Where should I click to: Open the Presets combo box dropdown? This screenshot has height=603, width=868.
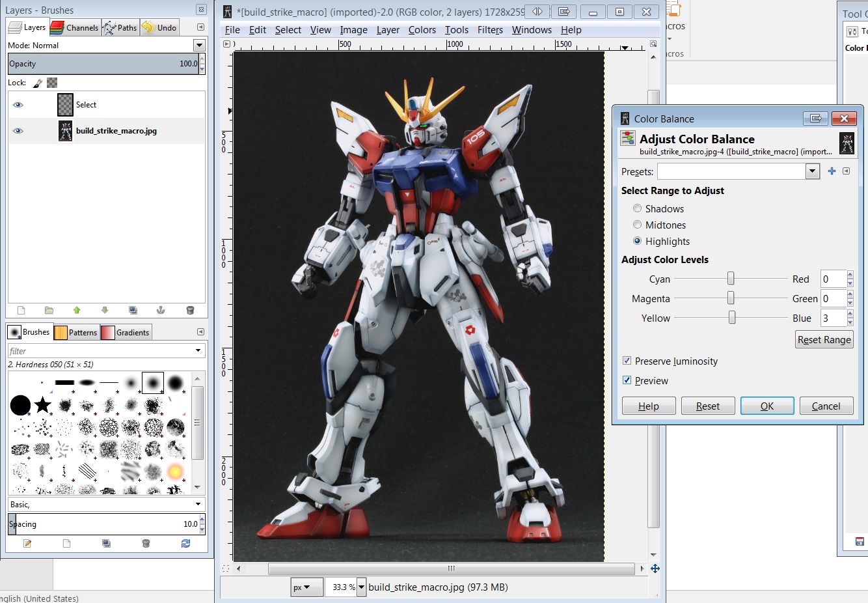812,171
